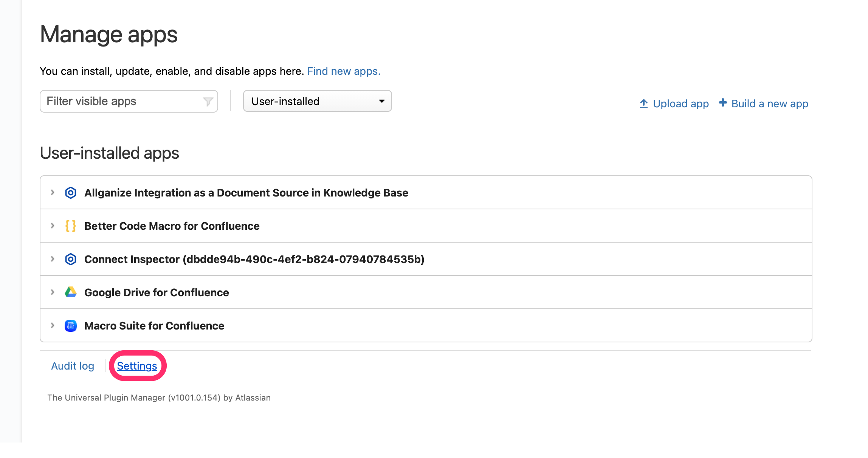The width and height of the screenshot is (868, 458).
Task: Expand Macro Suite for Confluence row
Action: point(53,325)
